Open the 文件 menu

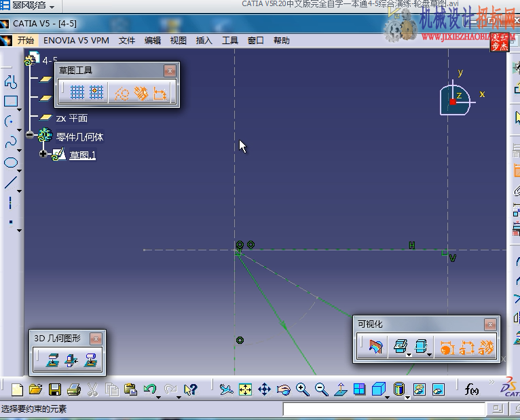pos(127,41)
